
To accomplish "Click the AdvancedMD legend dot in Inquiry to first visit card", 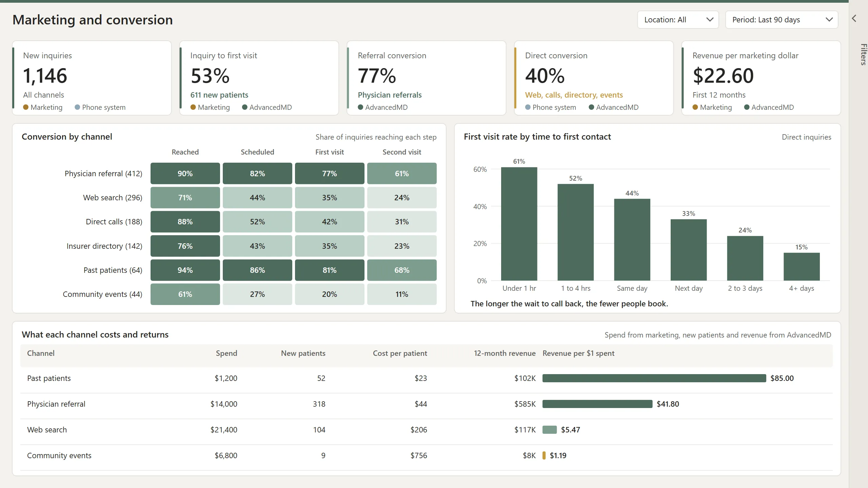I will tap(245, 107).
